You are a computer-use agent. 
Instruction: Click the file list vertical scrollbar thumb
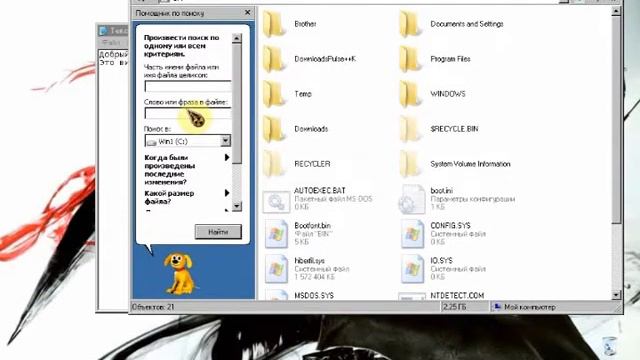(x=616, y=120)
